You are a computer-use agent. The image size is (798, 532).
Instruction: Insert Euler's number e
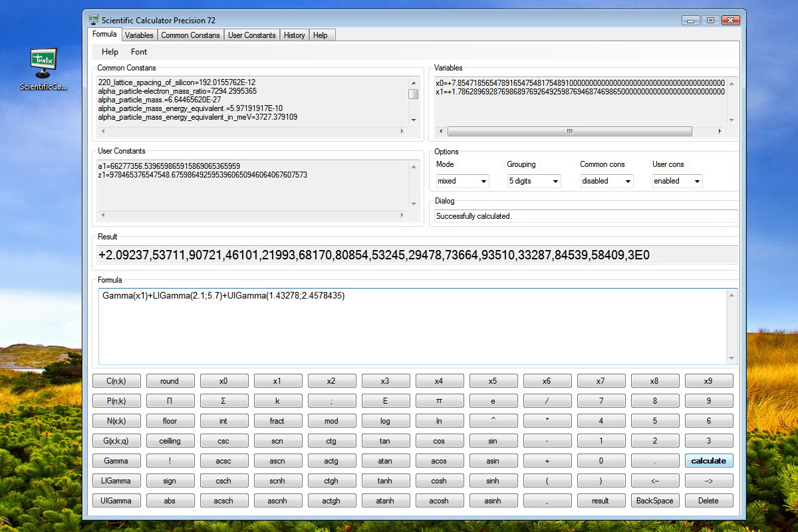[x=493, y=401]
